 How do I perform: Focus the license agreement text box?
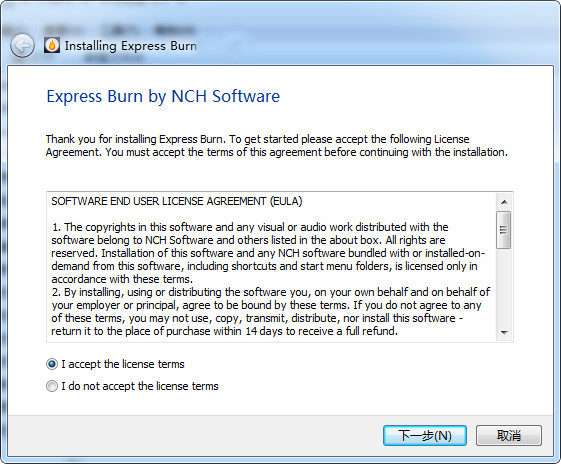(272, 267)
